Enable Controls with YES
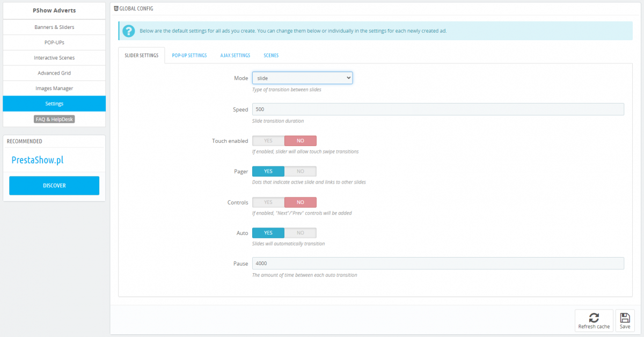The height and width of the screenshot is (337, 644). (268, 202)
